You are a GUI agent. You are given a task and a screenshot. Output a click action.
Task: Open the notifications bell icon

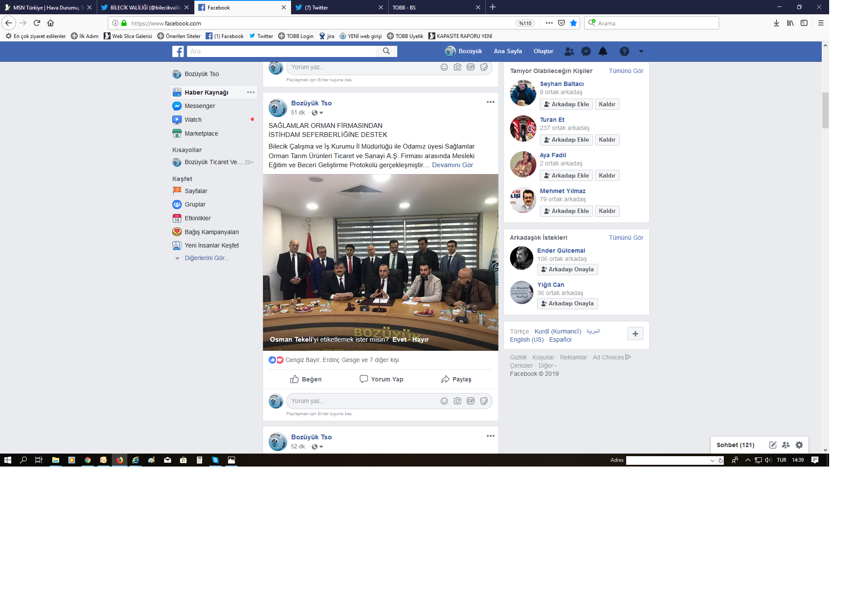tap(603, 51)
